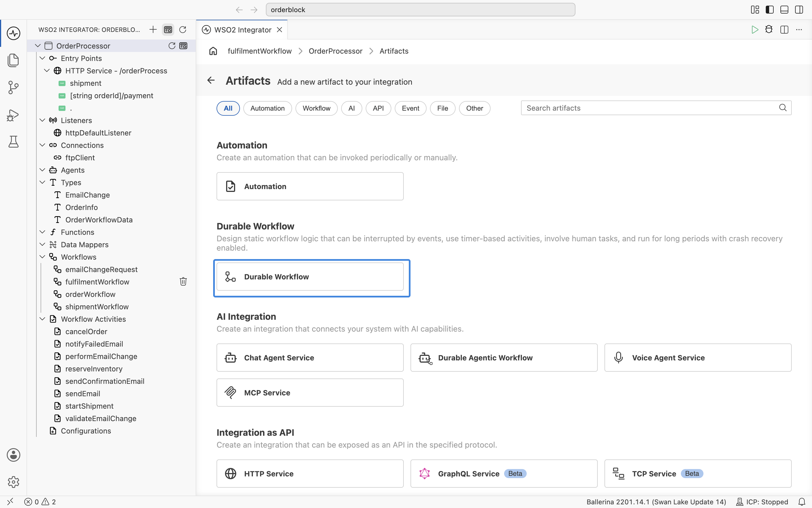Screen dimensions: 812x508
Task: Collapse the Workflow Activities node
Action: click(x=42, y=319)
